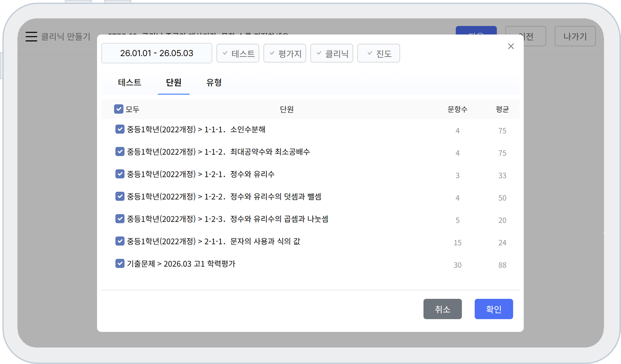The width and height of the screenshot is (621, 364).
Task: Uncheck 정수와 유리수의 곱셈과 나눗셈 checkbox
Action: point(120,219)
